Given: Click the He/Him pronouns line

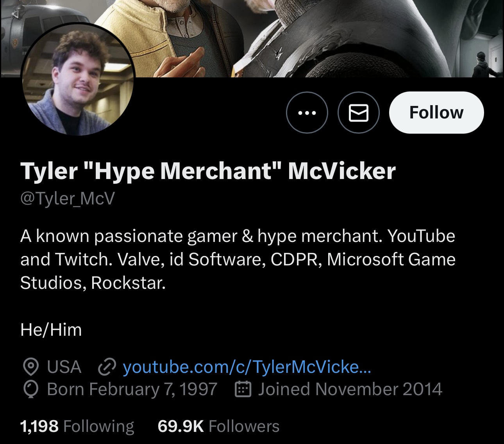Looking at the screenshot, I should (51, 330).
